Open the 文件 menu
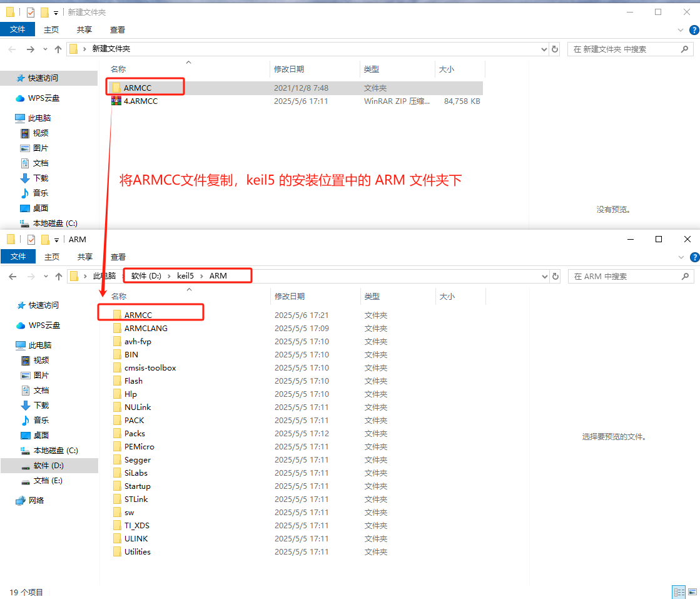 (x=18, y=29)
